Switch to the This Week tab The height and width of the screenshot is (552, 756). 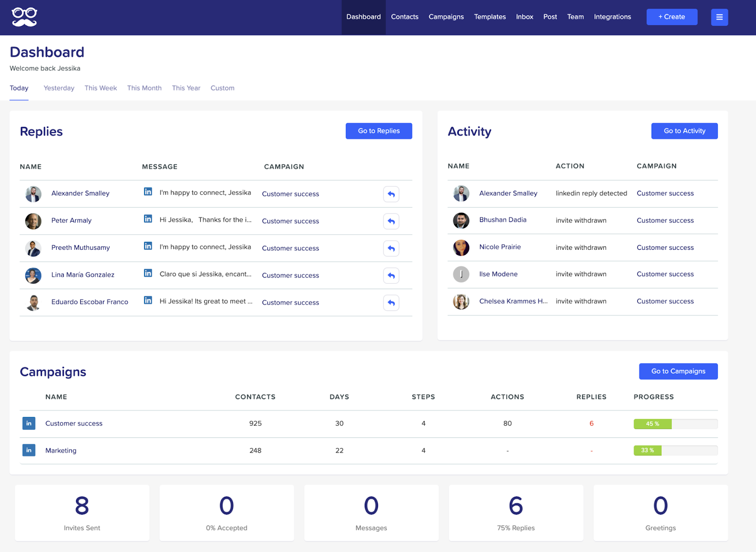coord(101,88)
